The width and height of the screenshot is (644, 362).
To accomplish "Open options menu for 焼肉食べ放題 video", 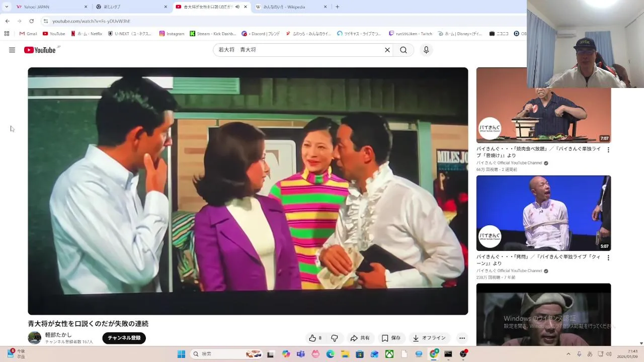I will pyautogui.click(x=608, y=150).
